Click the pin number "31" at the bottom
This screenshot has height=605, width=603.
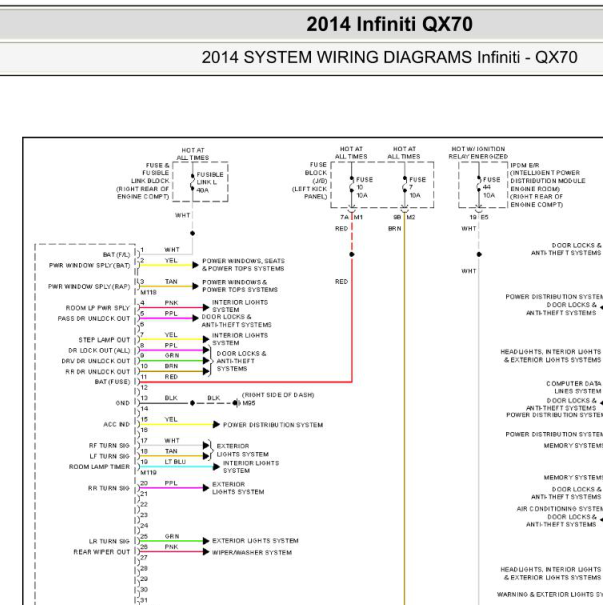point(144,600)
